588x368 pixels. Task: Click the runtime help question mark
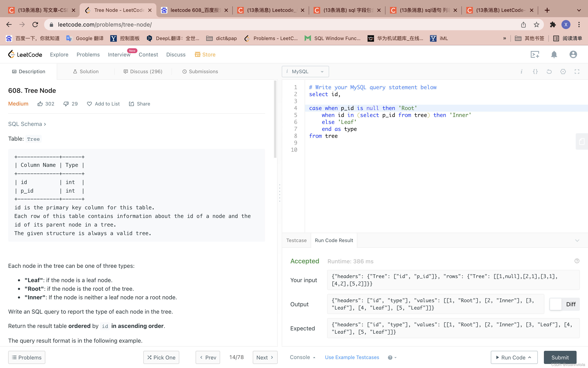(577, 261)
